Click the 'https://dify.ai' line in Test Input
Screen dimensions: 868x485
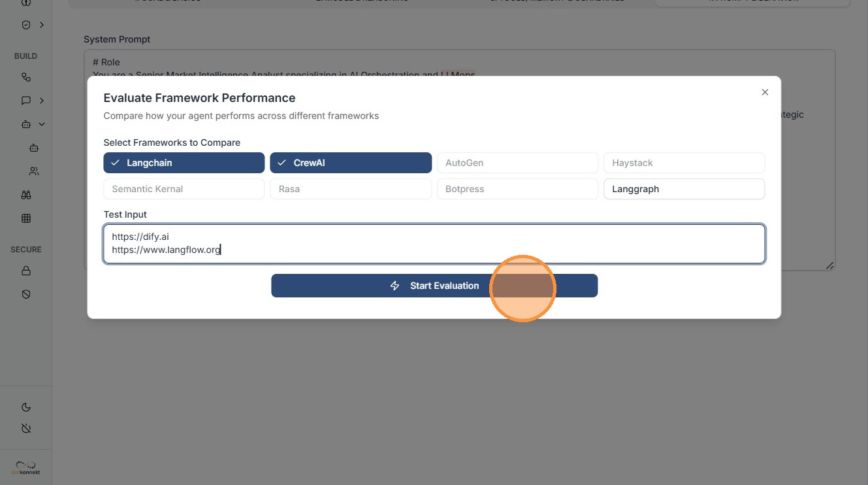140,237
